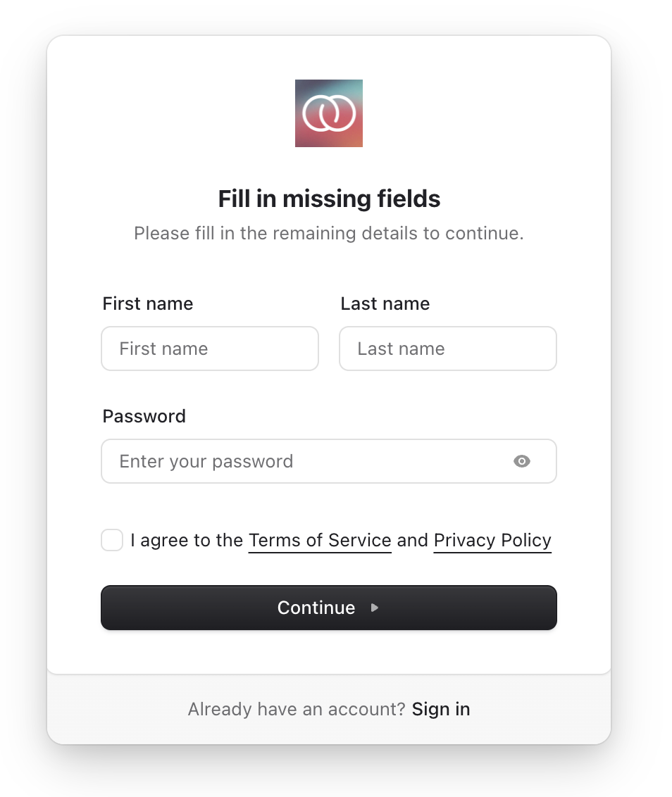This screenshot has width=672, height=797.
Task: Click the gray footer bar beside Sign in
Action: click(x=549, y=709)
